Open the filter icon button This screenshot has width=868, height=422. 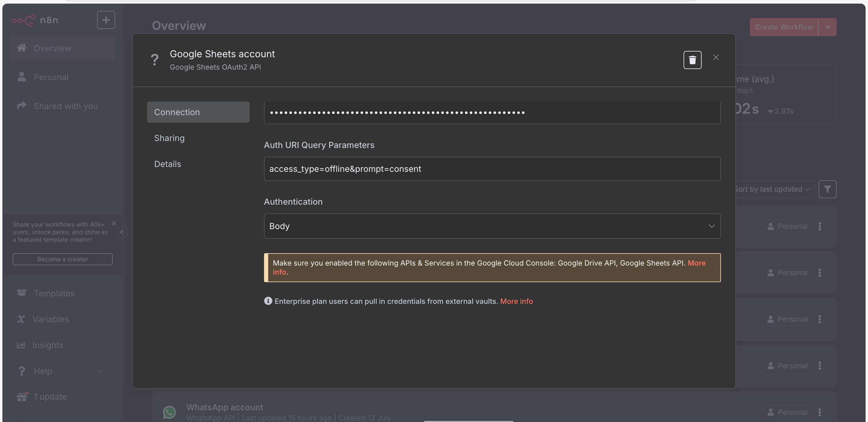click(x=827, y=189)
